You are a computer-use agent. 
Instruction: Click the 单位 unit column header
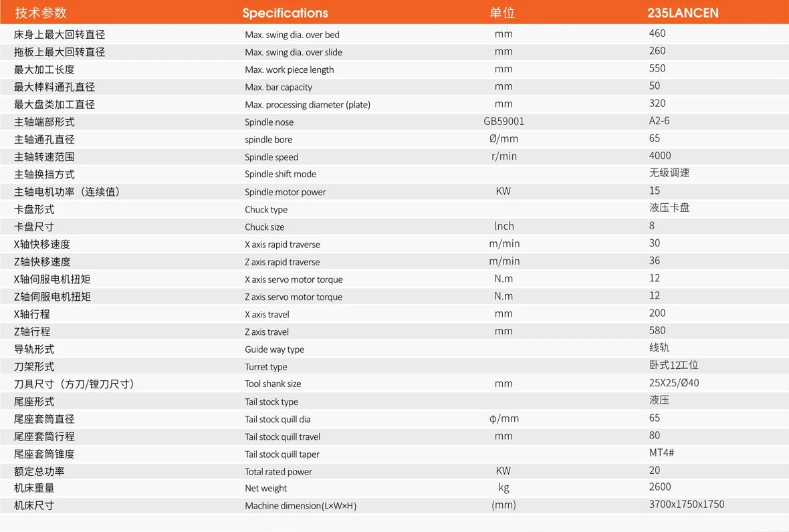pyautogui.click(x=502, y=13)
